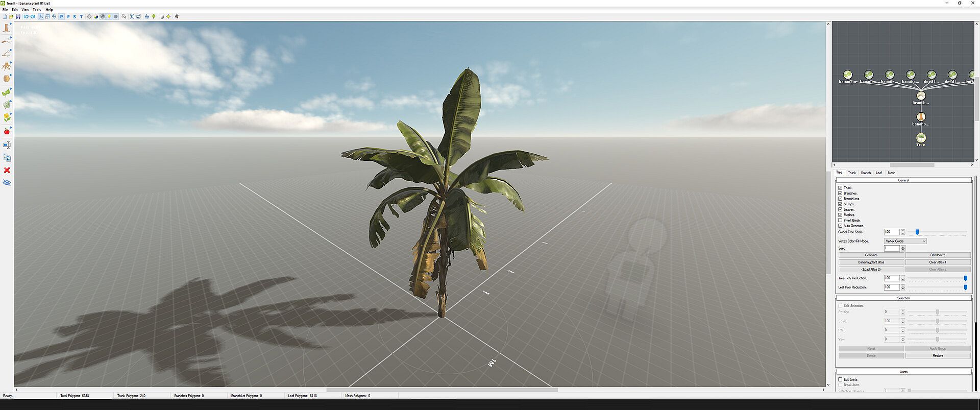
Task: Click the Randomize button
Action: point(938,255)
